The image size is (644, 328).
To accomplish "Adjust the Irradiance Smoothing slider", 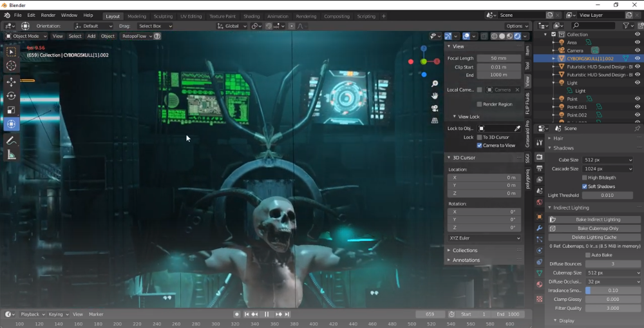I will [x=613, y=291].
